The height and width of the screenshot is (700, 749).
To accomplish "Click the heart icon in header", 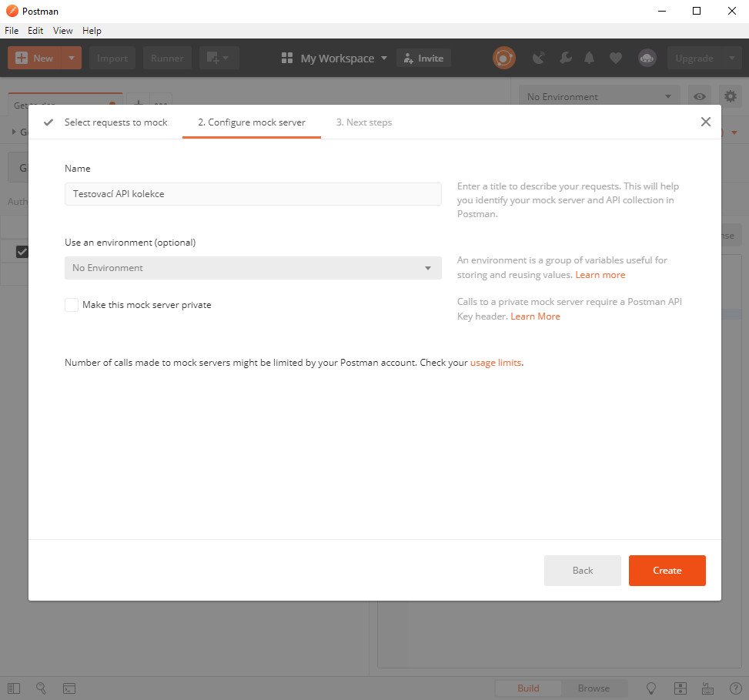I will click(x=616, y=59).
